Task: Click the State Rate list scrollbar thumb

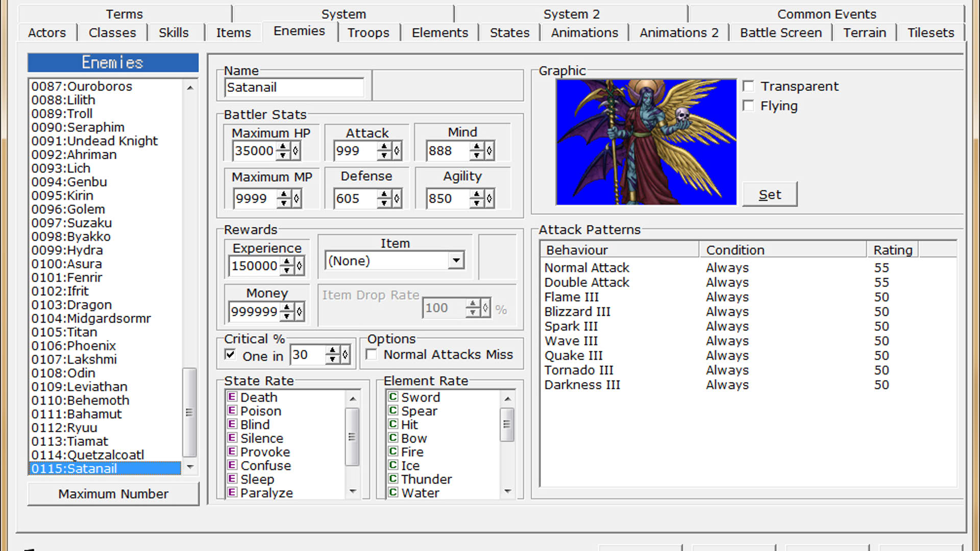Action: coord(352,437)
